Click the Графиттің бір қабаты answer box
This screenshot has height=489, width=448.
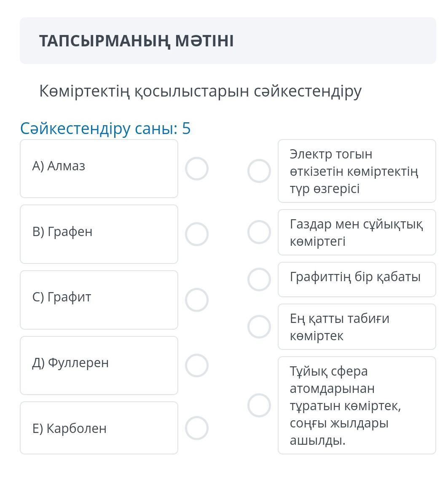click(x=357, y=279)
